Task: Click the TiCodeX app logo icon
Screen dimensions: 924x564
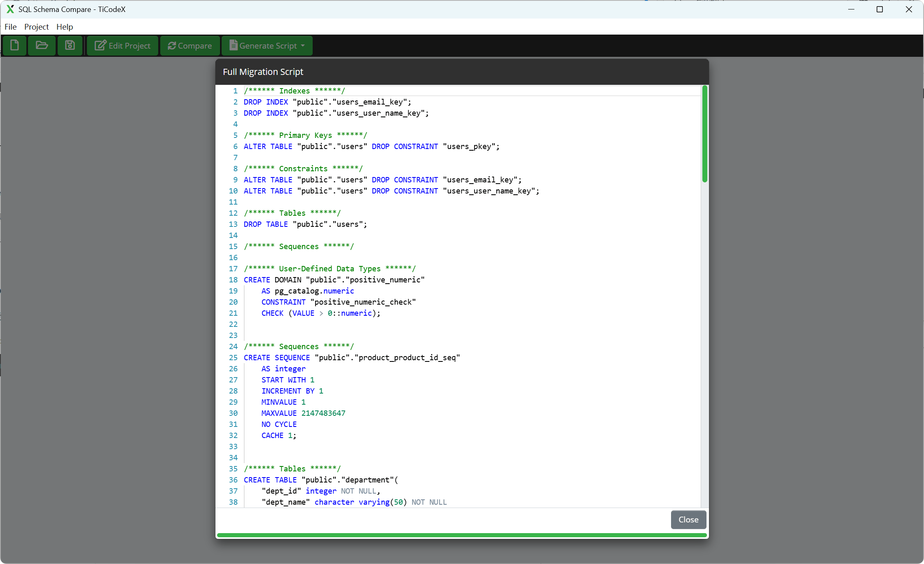Action: (x=10, y=9)
